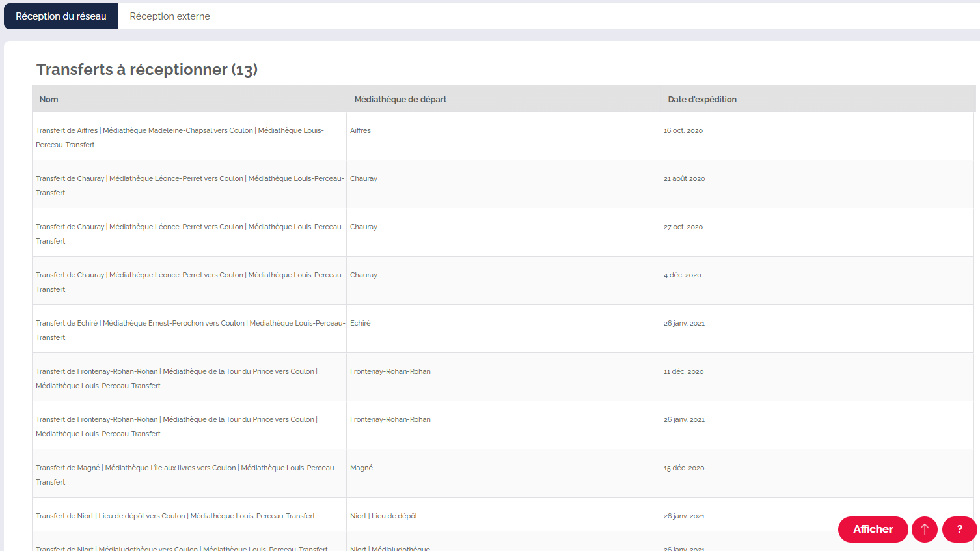
Task: Open Transfert de Niort Lieu de dépôt link
Action: tap(175, 516)
